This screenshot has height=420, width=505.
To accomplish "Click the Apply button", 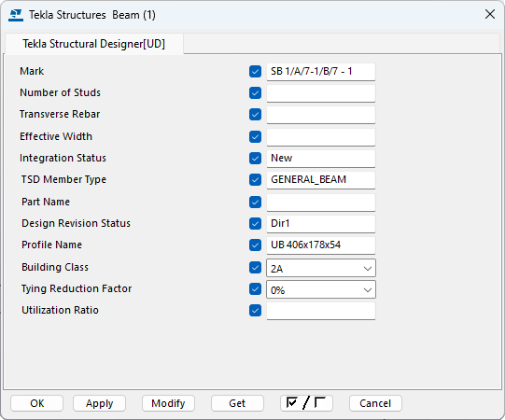I will 99,403.
